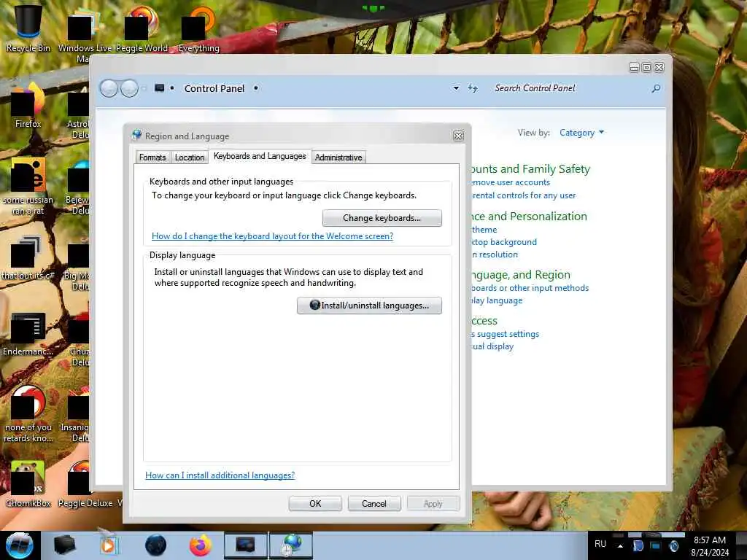The height and width of the screenshot is (560, 747).
Task: Click Cancel in Region and Language
Action: pyautogui.click(x=374, y=504)
